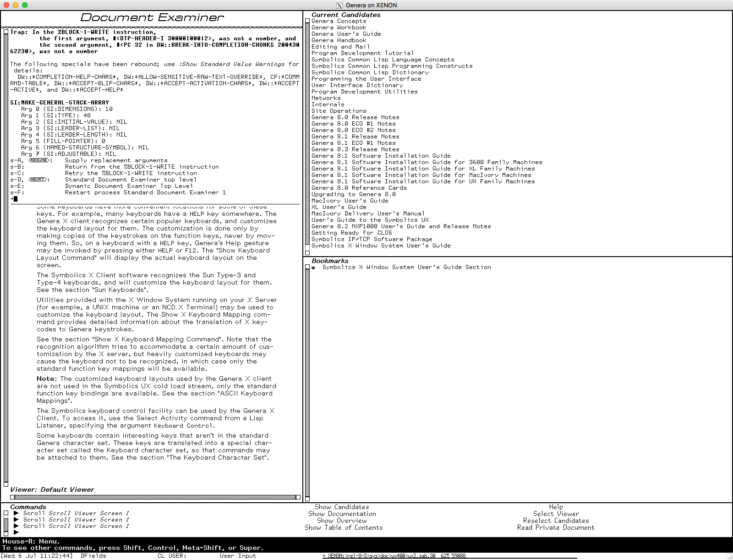Viewport: 733px width, 560px height.
Task: Click the empty last triangle in Commands pane
Action: (x=16, y=533)
